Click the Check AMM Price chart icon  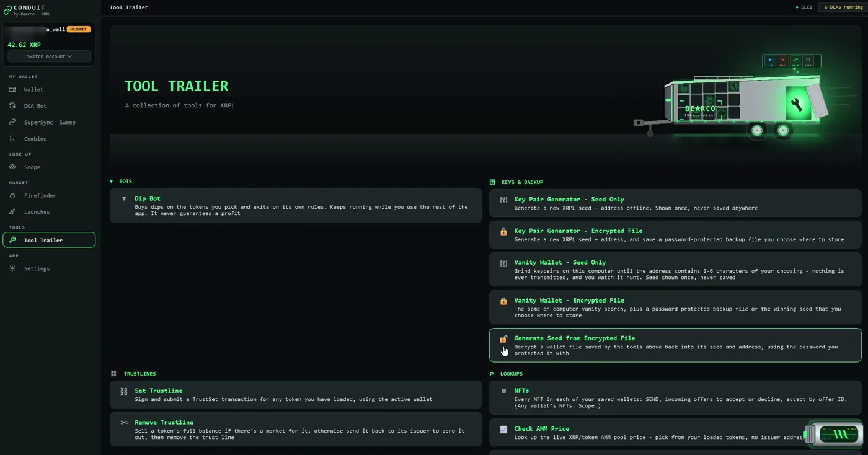click(503, 429)
